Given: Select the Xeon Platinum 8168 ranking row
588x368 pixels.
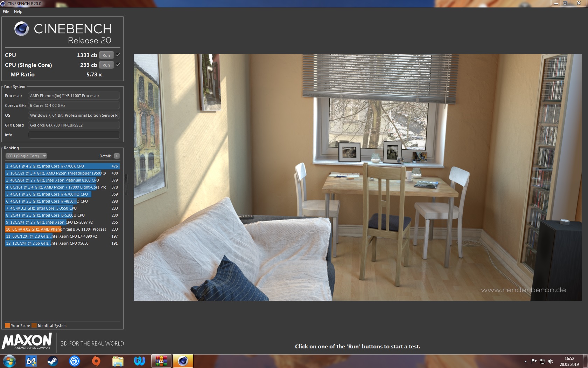Looking at the screenshot, I should pyautogui.click(x=62, y=180).
